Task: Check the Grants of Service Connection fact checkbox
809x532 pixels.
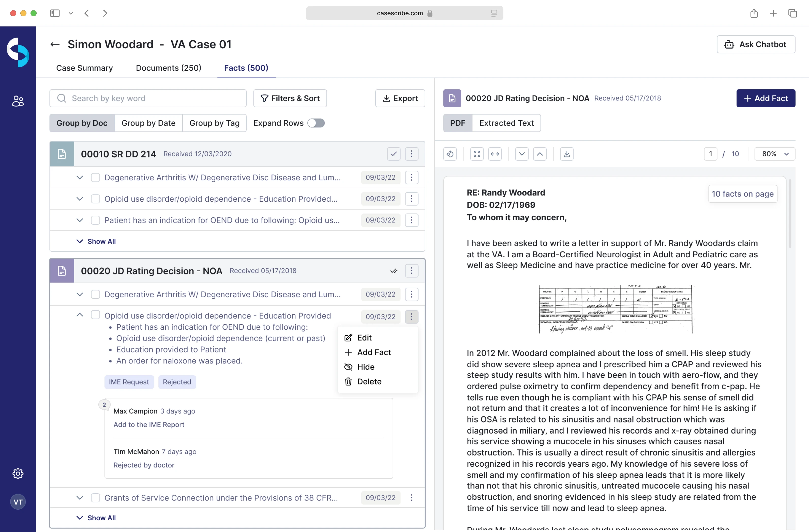Action: click(x=96, y=498)
